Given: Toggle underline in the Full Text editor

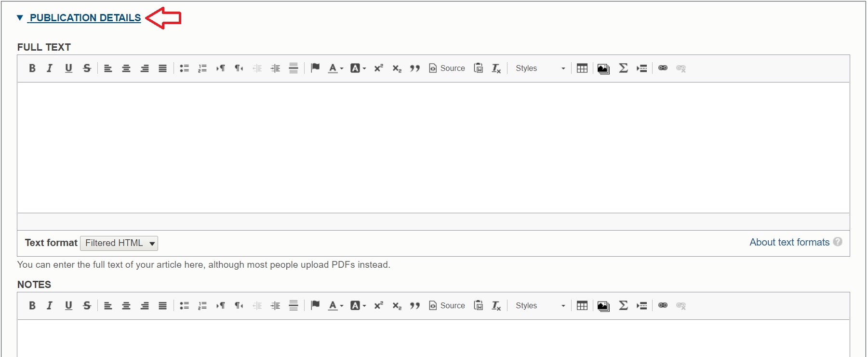Looking at the screenshot, I should (x=68, y=69).
